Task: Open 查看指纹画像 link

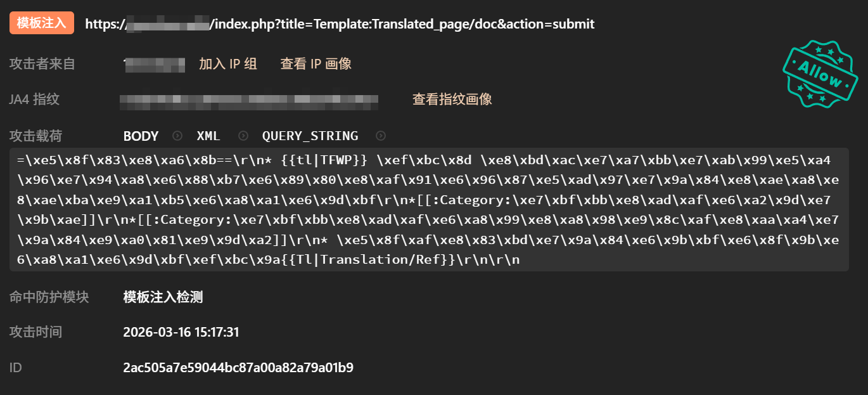Action: click(x=452, y=99)
